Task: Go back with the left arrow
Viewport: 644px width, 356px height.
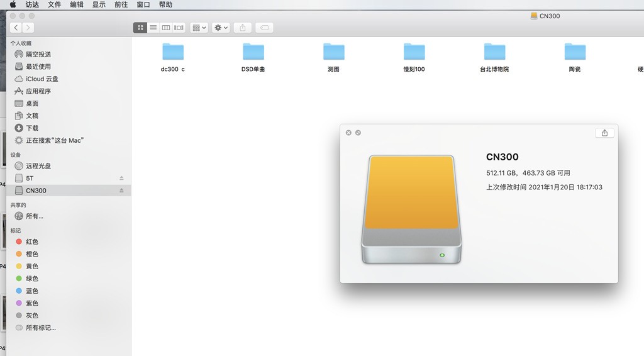Action: click(x=16, y=28)
